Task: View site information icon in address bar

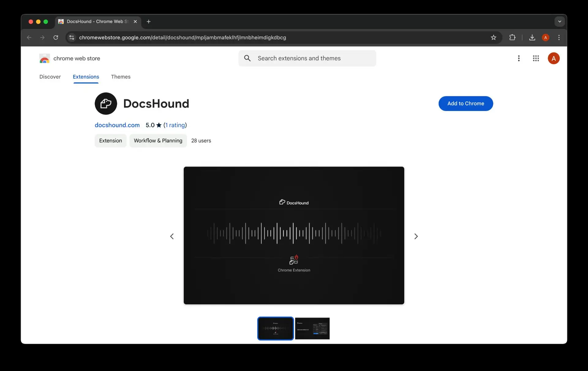Action: point(72,37)
